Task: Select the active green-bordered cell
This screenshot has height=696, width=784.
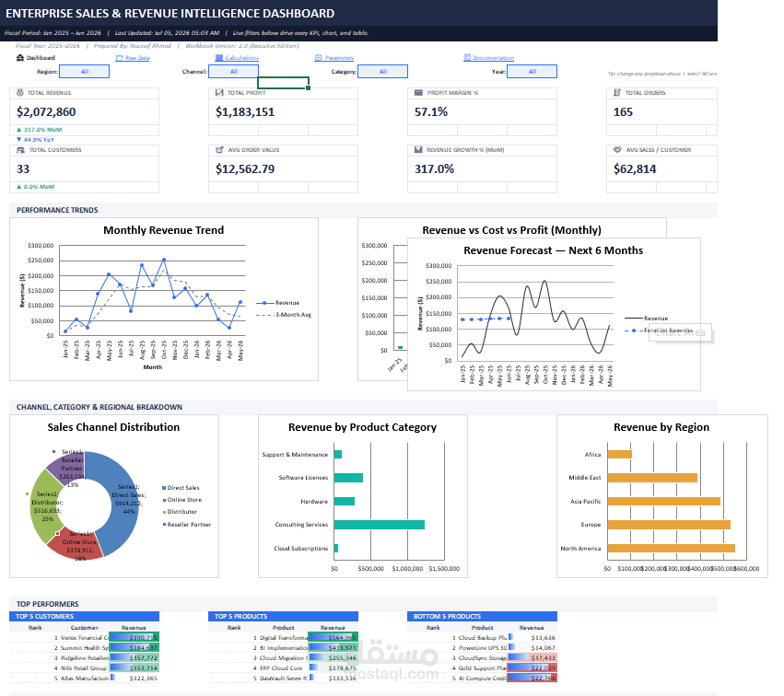Action: tap(284, 83)
